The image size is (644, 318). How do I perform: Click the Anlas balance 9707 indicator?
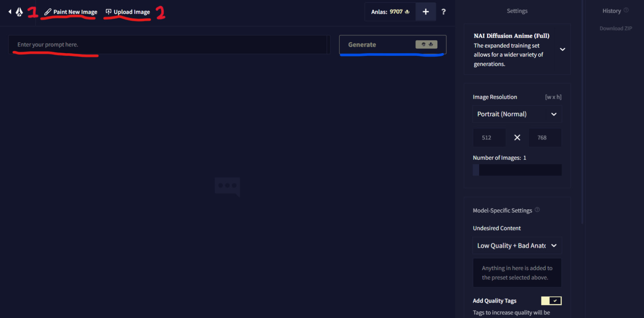pos(390,12)
